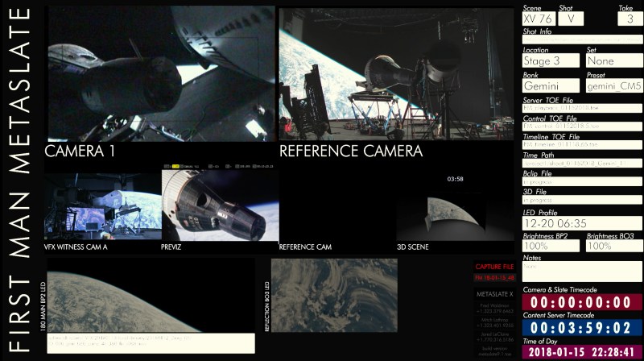The image size is (644, 361).
Task: Click the Take number field
Action: [630, 19]
